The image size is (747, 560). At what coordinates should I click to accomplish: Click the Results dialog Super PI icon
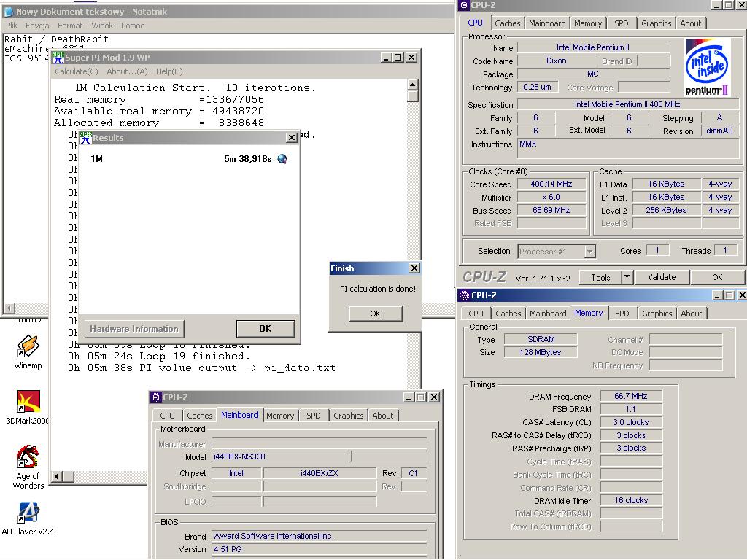[85, 138]
